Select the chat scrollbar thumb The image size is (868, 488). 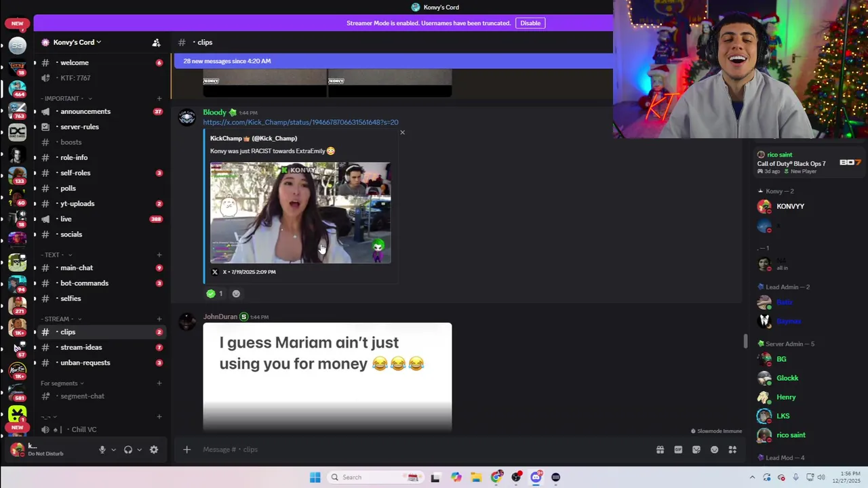tap(745, 341)
